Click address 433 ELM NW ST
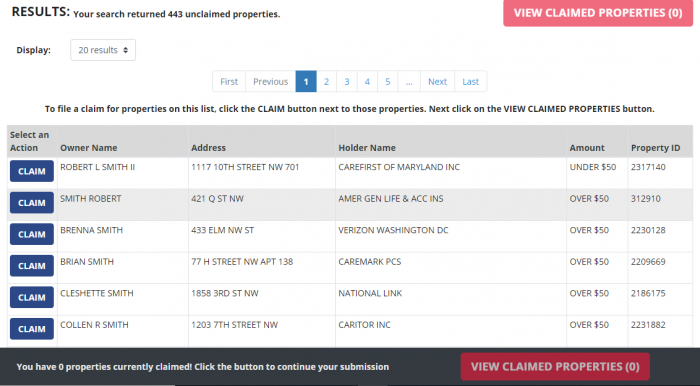700x386 pixels. [x=222, y=230]
